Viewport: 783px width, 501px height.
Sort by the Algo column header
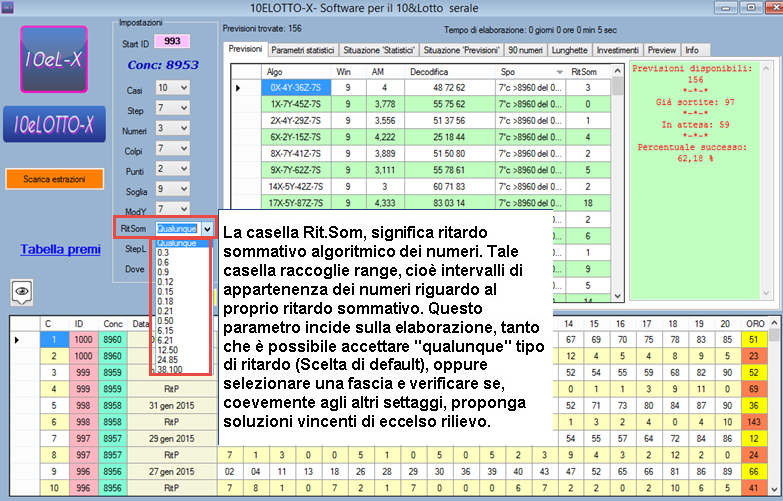pos(296,72)
